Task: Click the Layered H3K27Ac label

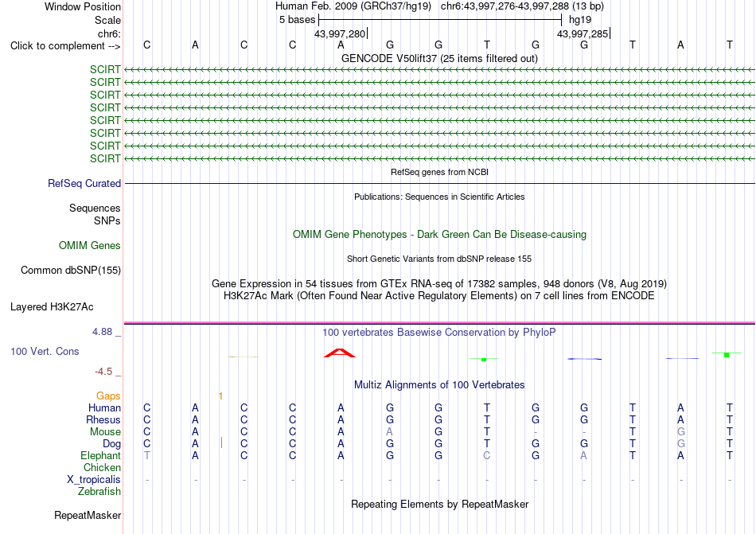Action: (x=52, y=307)
